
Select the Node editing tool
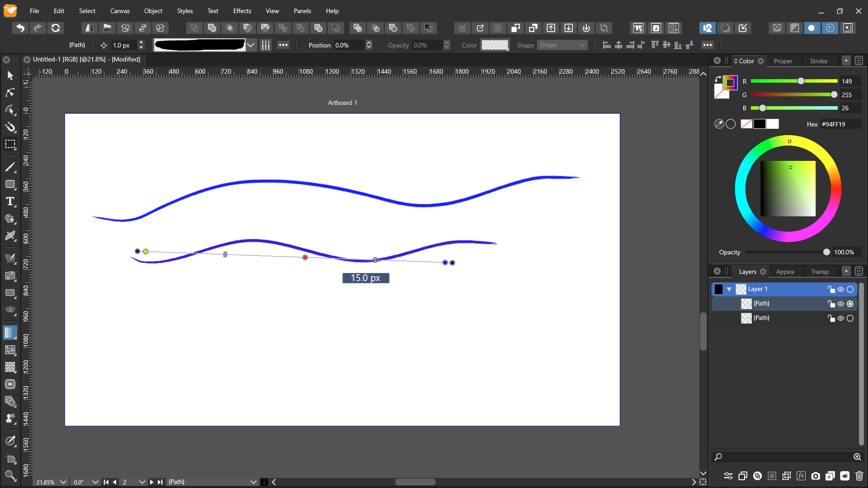pos(10,93)
